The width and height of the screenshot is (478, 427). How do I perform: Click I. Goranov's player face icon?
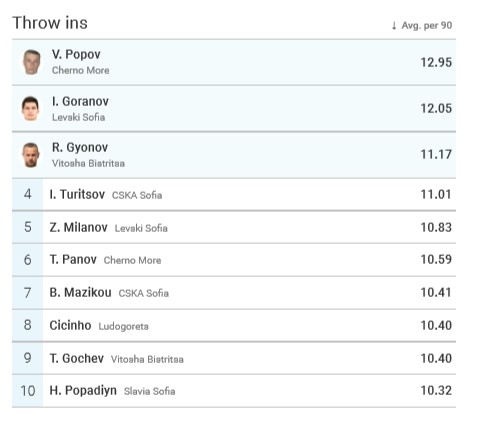tap(31, 109)
